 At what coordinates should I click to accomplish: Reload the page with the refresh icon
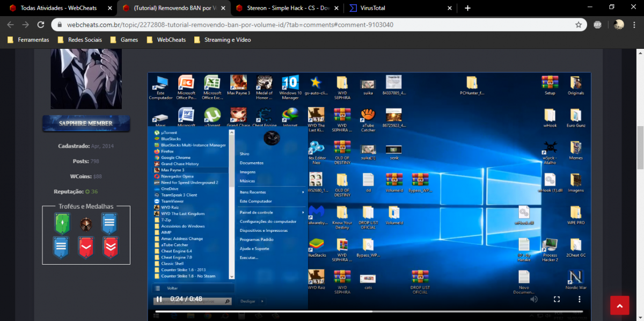40,25
